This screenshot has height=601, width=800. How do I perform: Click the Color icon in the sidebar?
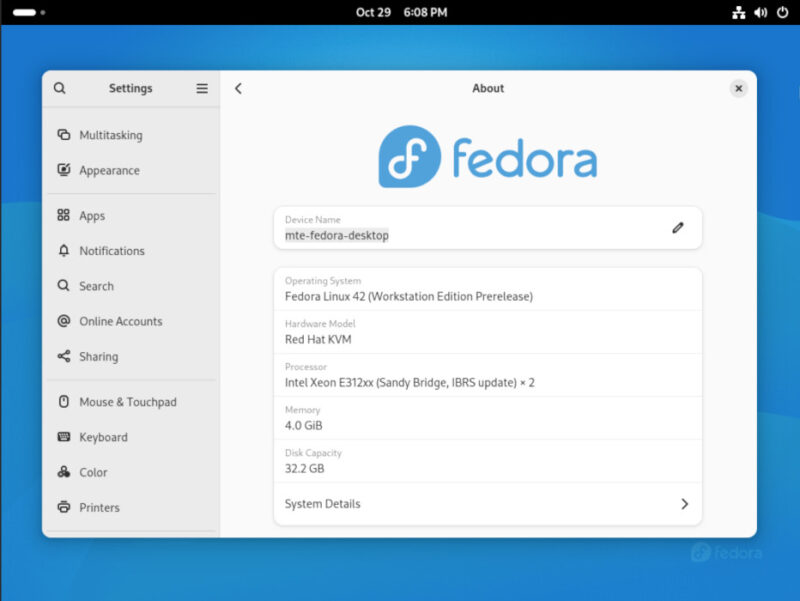point(62,472)
